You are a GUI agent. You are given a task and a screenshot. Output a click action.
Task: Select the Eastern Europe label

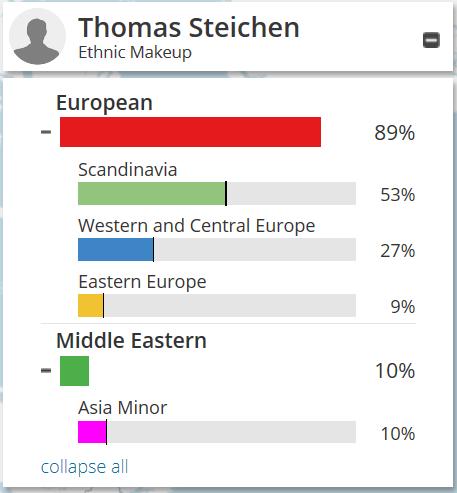click(142, 282)
